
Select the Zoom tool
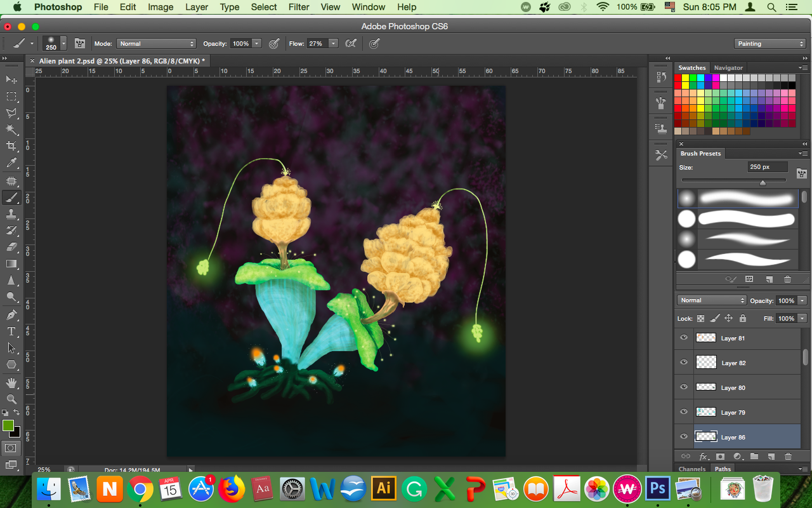point(11,399)
